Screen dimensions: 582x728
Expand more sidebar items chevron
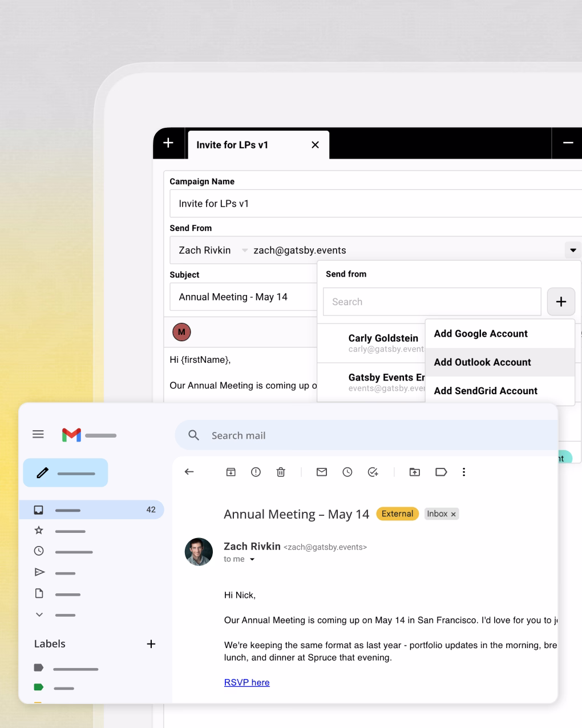39,615
